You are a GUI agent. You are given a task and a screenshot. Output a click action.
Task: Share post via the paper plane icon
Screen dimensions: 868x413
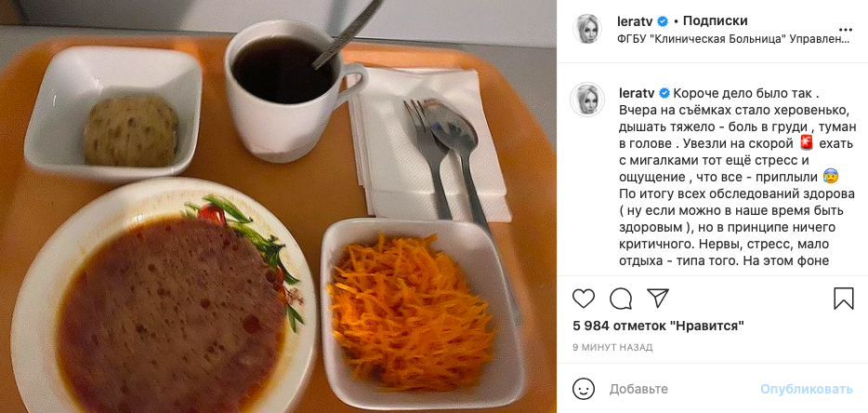(x=658, y=299)
